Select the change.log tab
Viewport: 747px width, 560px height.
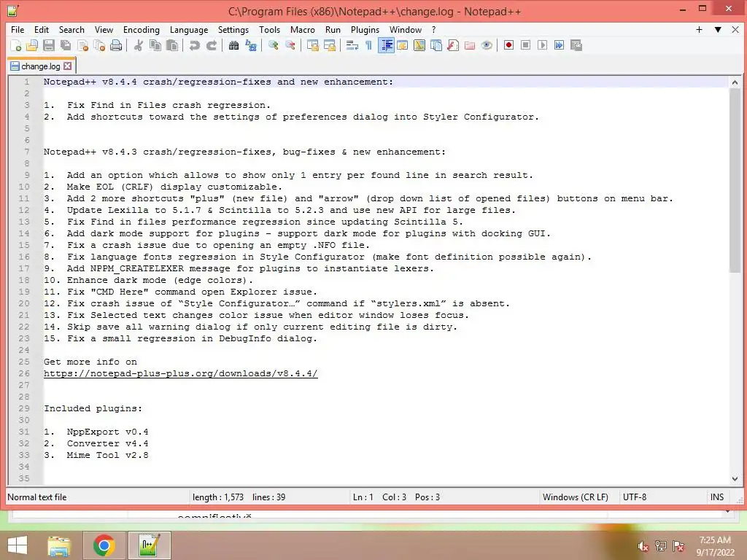click(x=41, y=66)
